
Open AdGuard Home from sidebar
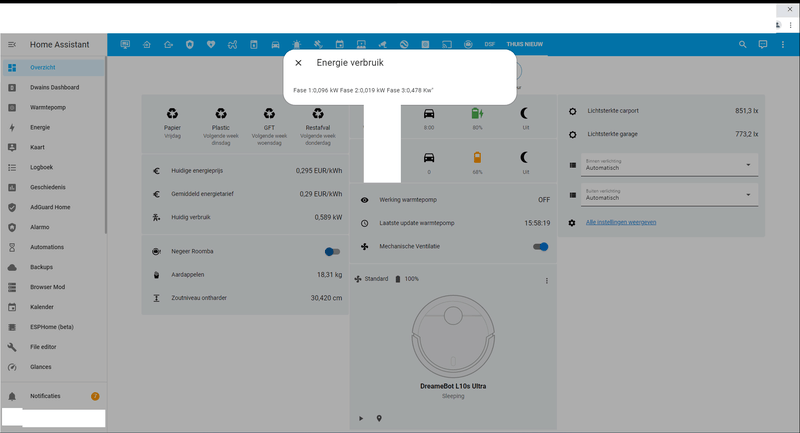tap(54, 207)
